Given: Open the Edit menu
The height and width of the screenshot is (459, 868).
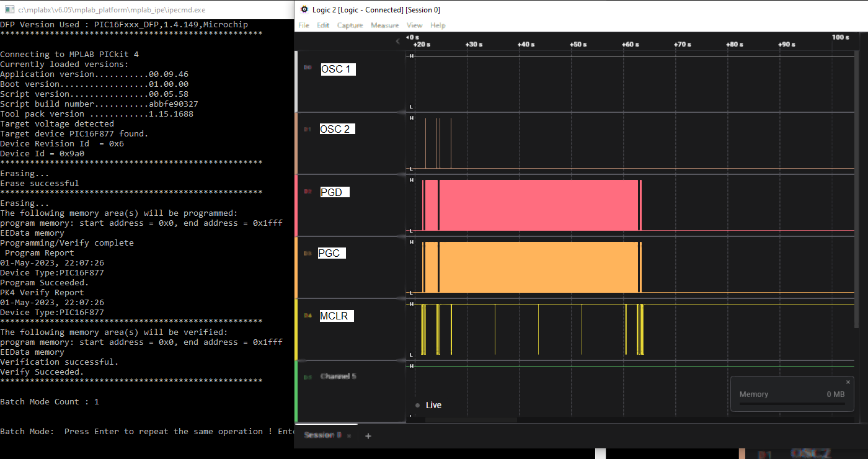Looking at the screenshot, I should 323,25.
